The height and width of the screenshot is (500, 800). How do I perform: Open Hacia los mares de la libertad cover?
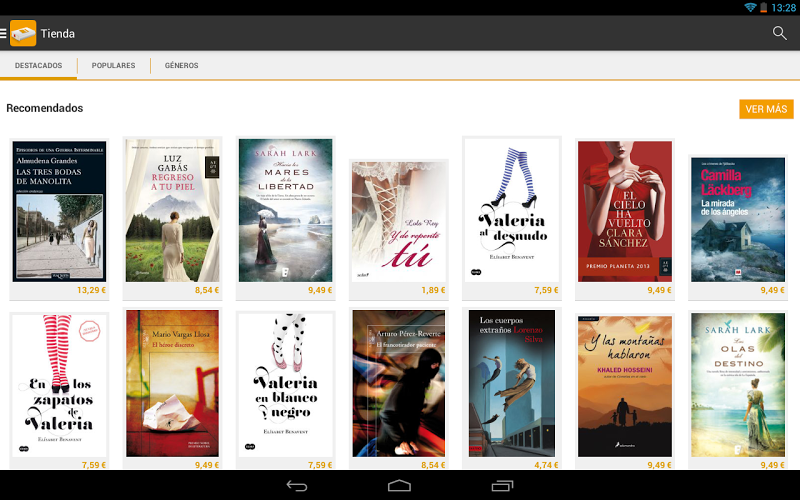[x=286, y=210]
